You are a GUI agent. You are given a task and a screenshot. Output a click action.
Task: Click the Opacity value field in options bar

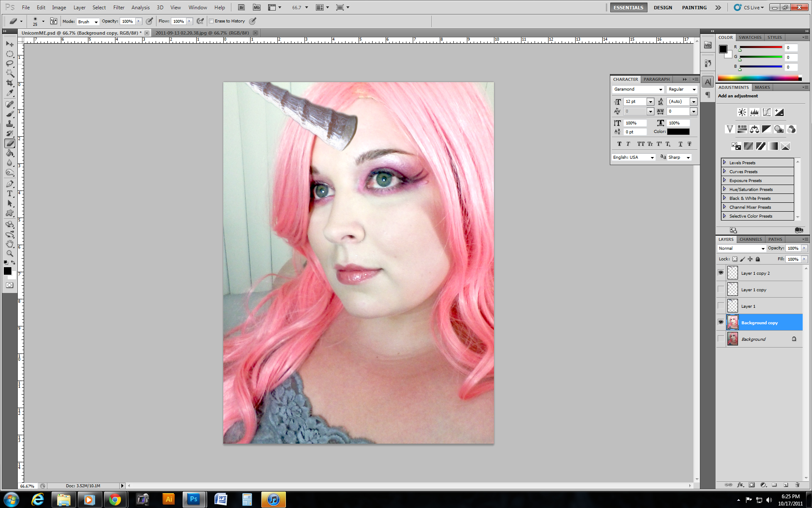[127, 21]
